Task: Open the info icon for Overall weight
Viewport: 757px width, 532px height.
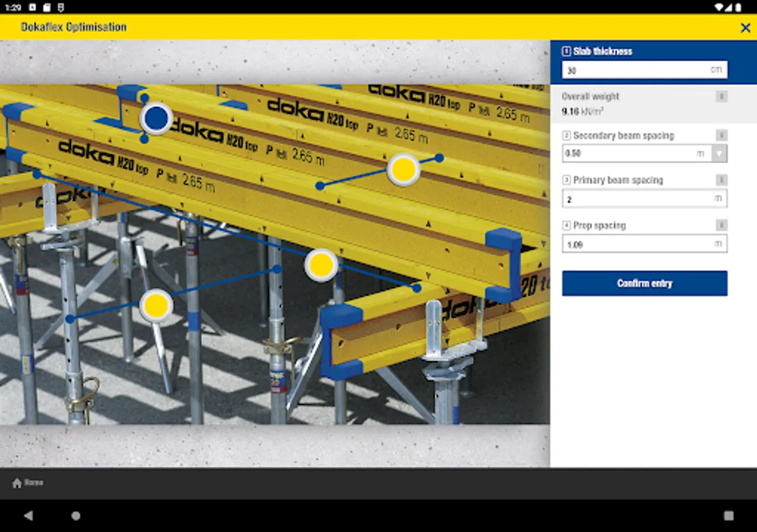Action: click(x=722, y=96)
